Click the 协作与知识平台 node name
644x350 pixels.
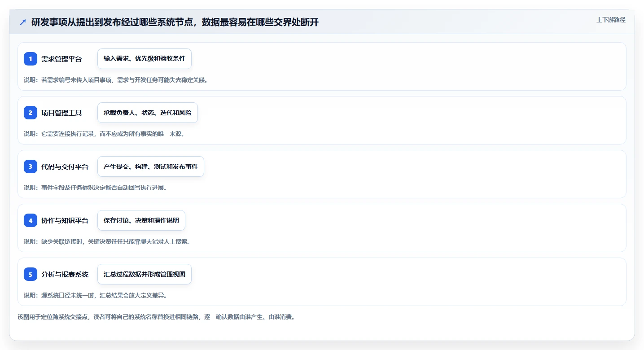(x=65, y=220)
